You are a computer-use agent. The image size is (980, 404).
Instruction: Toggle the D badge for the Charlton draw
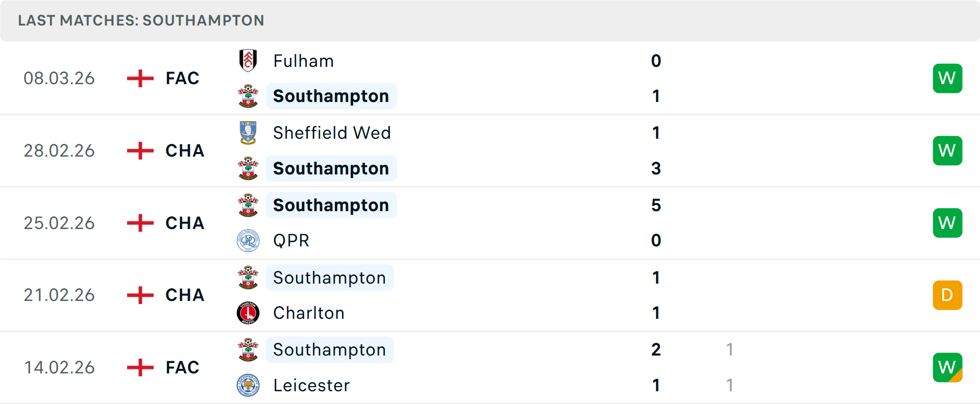pos(947,295)
